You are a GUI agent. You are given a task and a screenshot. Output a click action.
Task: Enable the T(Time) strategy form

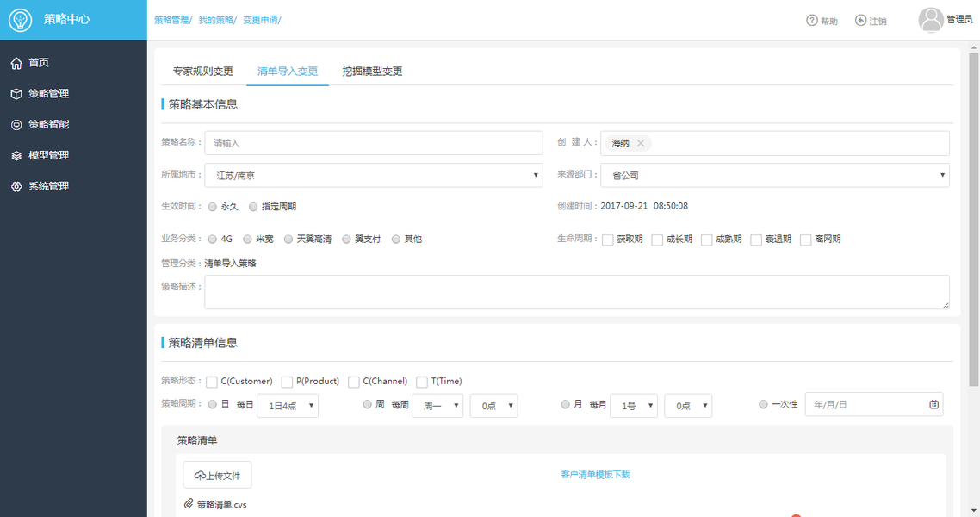422,382
